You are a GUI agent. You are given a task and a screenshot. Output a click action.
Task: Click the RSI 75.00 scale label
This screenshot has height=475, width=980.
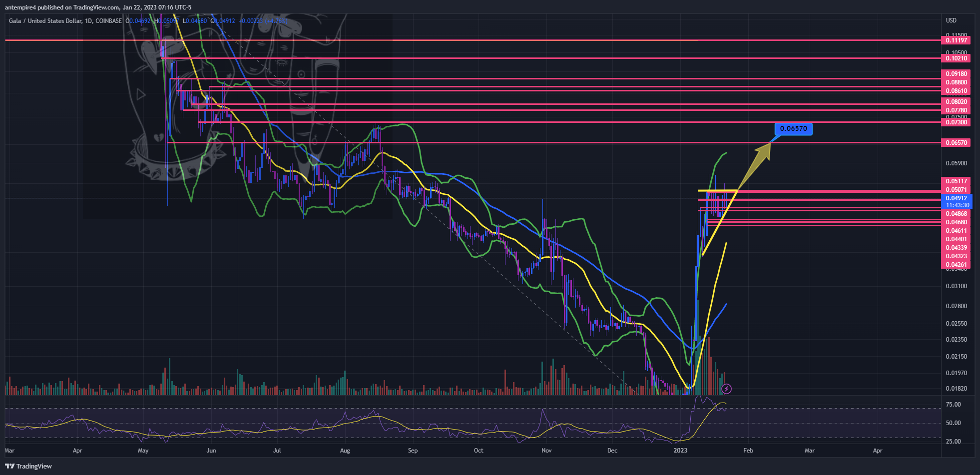pyautogui.click(x=953, y=405)
